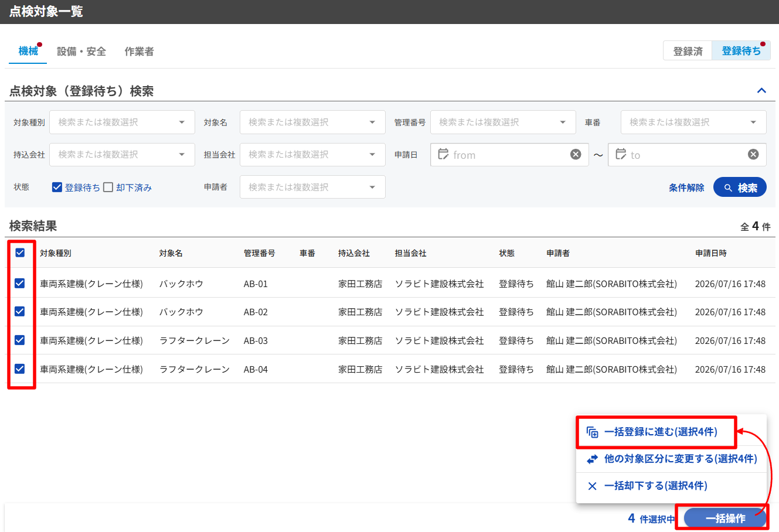The image size is (779, 532).
Task: Click the 一括操作 button
Action: pyautogui.click(x=725, y=519)
